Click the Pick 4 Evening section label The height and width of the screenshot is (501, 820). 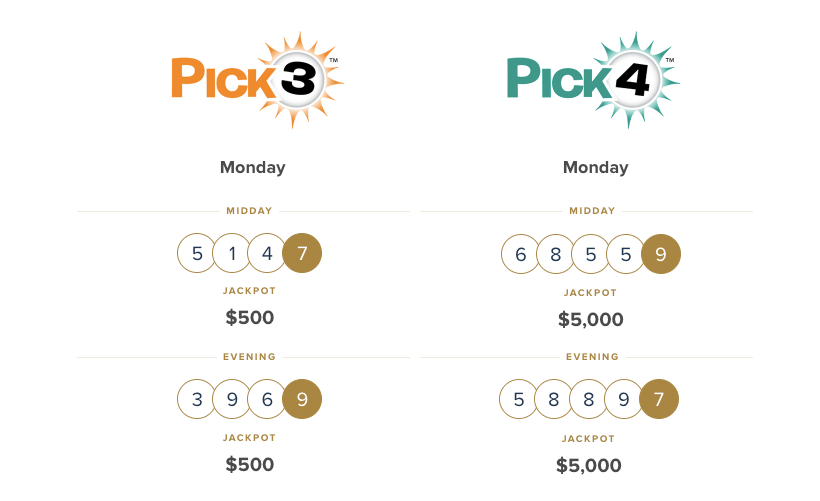pyautogui.click(x=592, y=357)
